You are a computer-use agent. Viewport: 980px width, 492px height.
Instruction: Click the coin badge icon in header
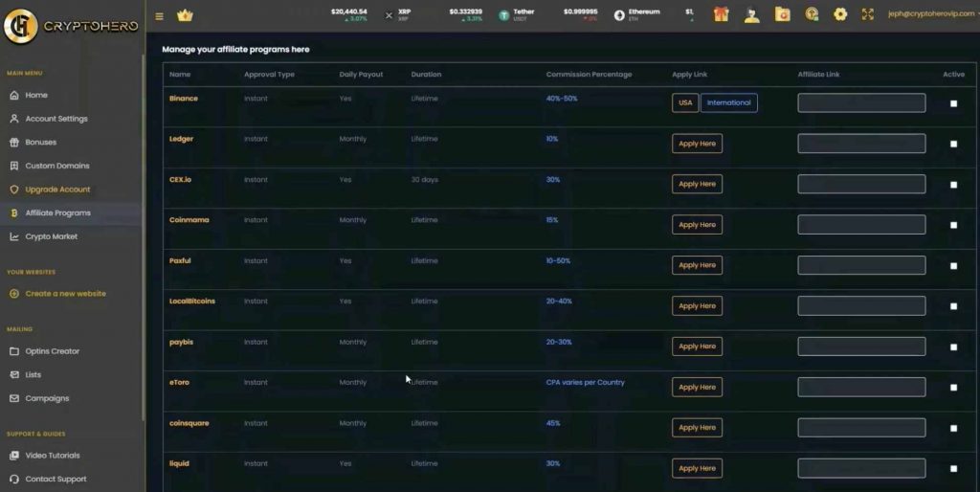click(x=812, y=14)
